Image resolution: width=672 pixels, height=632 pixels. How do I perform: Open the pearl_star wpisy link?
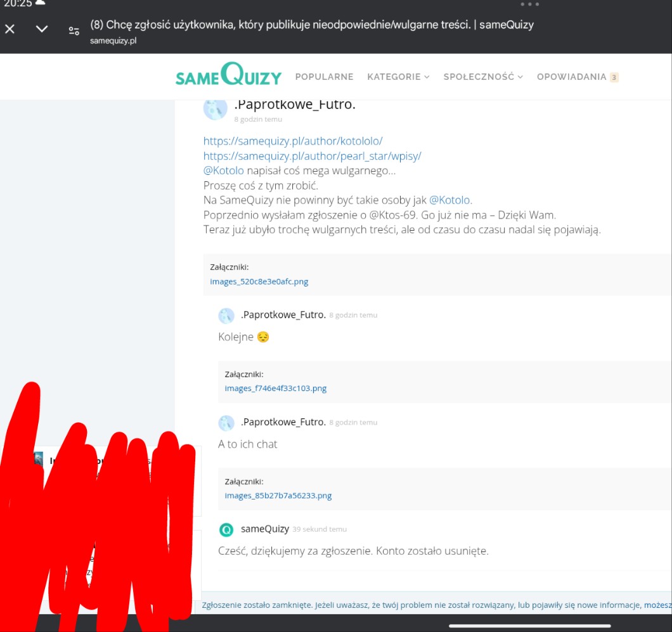pos(312,156)
